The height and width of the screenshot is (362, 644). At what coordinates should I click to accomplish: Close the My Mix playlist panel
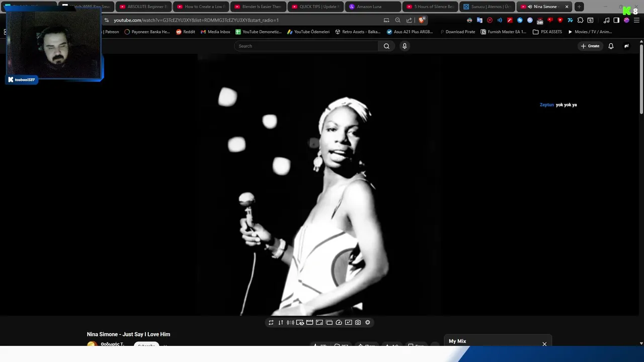[x=544, y=344]
